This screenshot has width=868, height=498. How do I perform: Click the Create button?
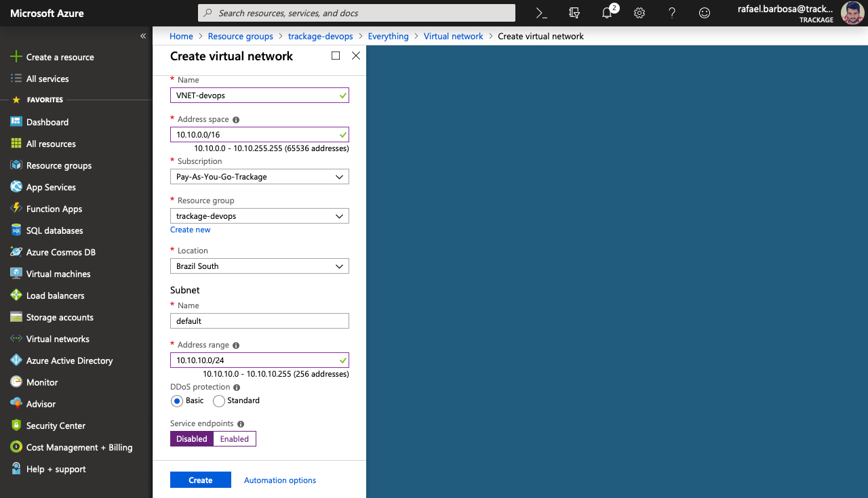coord(201,480)
